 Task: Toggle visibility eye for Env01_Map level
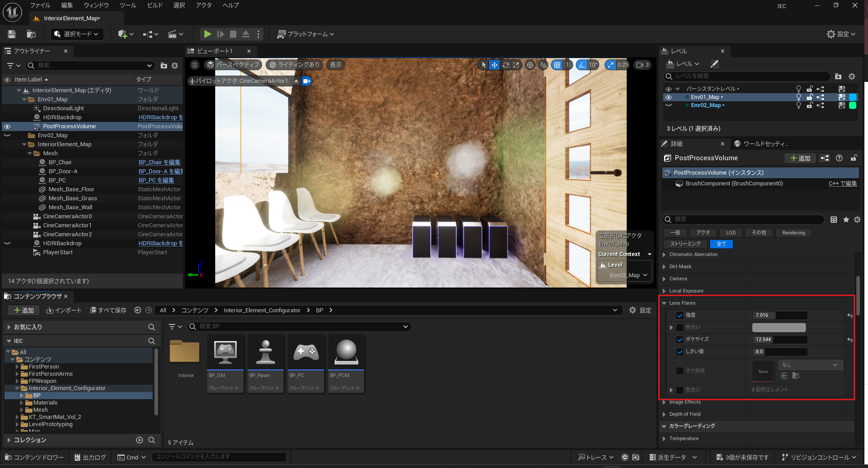[668, 97]
